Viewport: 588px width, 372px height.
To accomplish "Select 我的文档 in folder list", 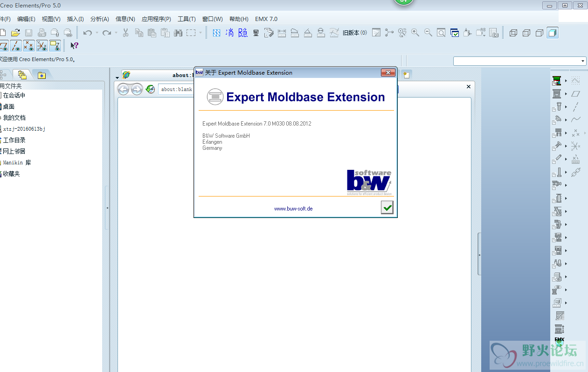I will point(14,118).
